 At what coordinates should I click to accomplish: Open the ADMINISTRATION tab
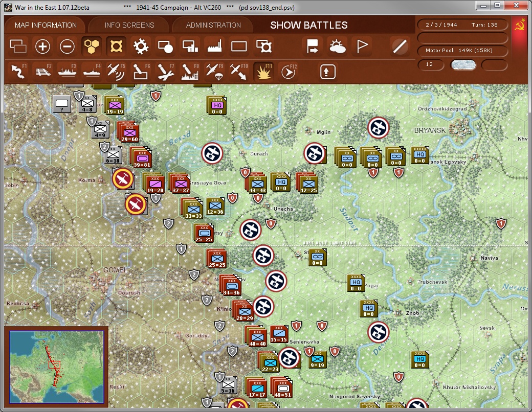213,25
